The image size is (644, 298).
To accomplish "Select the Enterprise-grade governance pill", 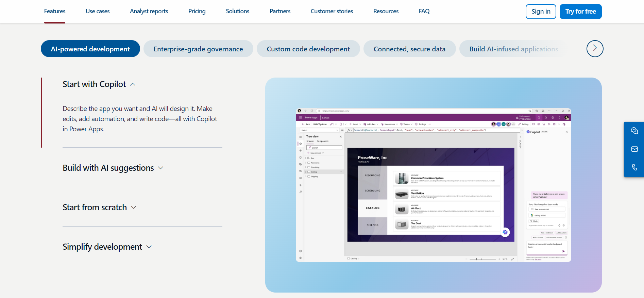I will (198, 49).
